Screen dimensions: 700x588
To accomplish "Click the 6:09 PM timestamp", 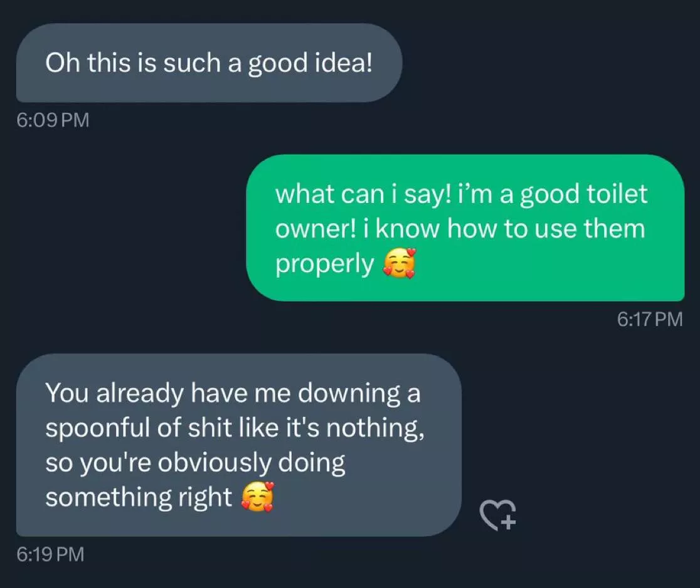I will point(53,119).
